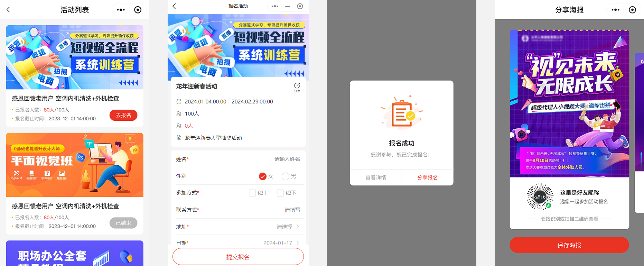The height and width of the screenshot is (266, 644).
Task: Open the three-dot menu on 分享海报 screen
Action: click(616, 10)
